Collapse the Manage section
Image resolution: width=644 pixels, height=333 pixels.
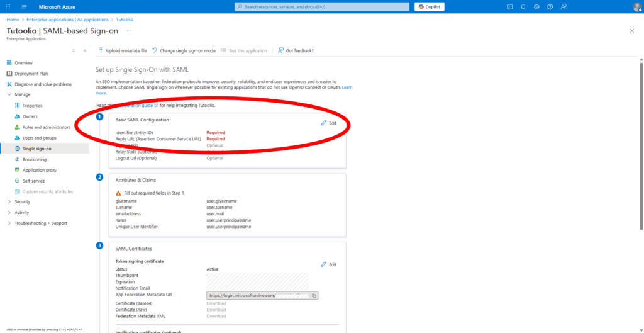tap(9, 94)
